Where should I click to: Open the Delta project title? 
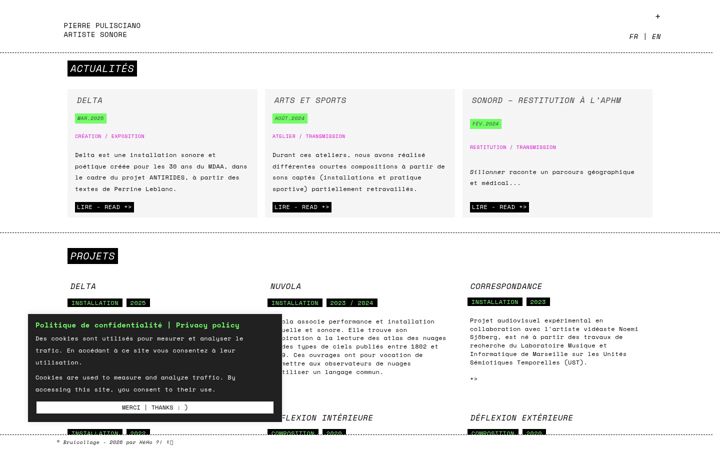click(83, 286)
